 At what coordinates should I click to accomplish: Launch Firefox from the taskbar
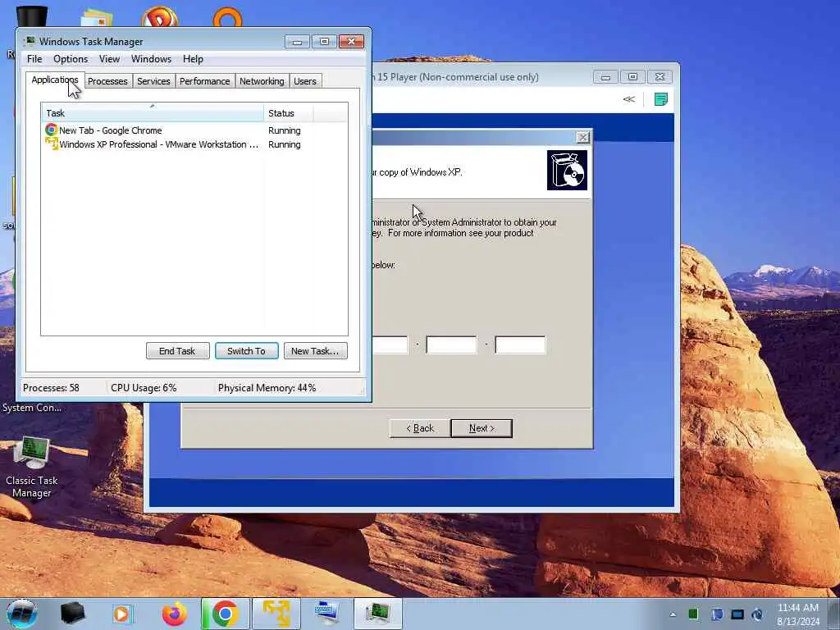(175, 614)
